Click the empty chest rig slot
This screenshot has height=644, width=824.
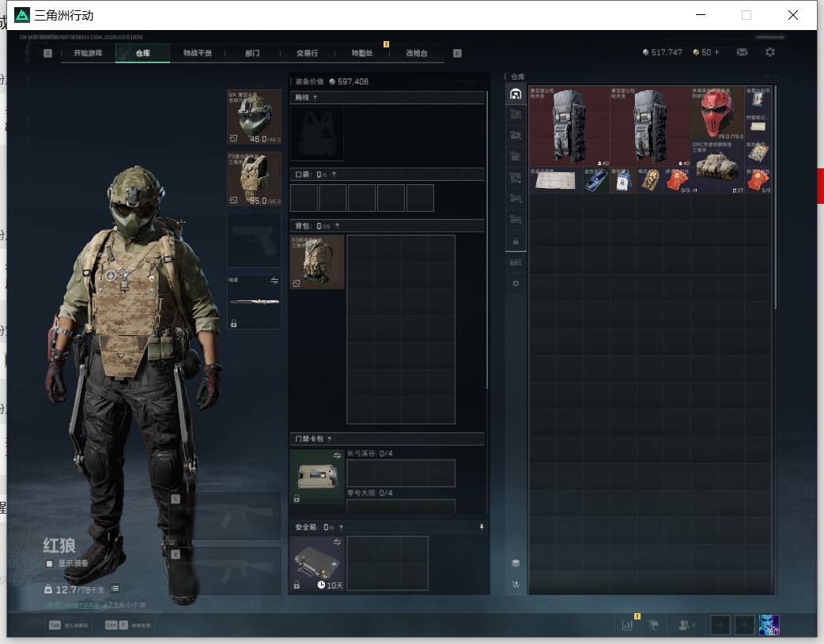tap(317, 134)
